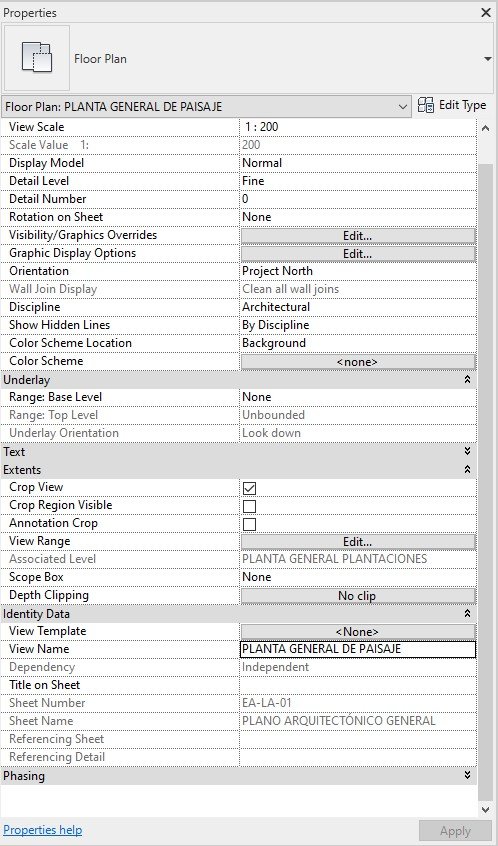Viewport: 498px width, 846px height.
Task: Click the Apply button
Action: [x=455, y=831]
